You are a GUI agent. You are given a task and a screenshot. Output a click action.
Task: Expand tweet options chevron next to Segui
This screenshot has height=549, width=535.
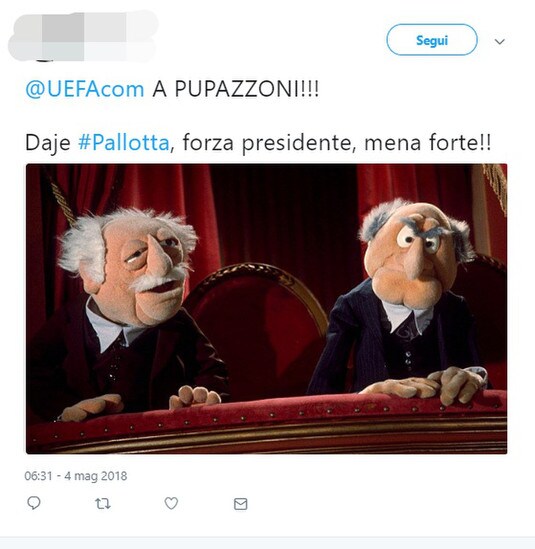coord(500,42)
